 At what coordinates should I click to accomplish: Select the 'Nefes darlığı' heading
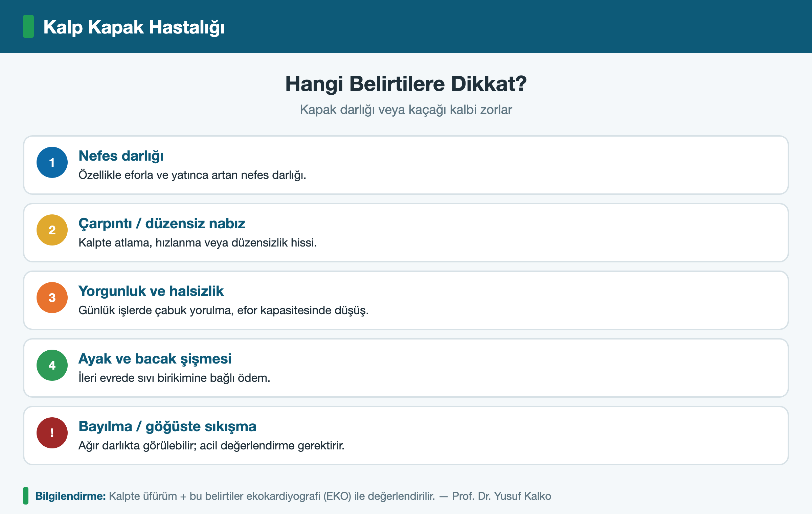121,156
